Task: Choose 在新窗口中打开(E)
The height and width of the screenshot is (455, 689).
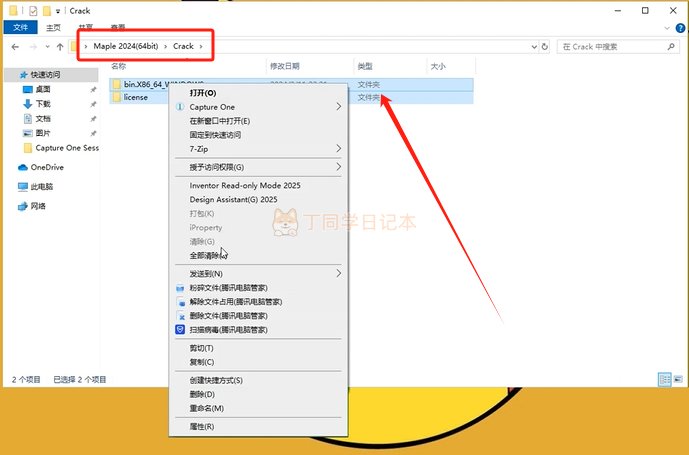Action: tap(258, 121)
